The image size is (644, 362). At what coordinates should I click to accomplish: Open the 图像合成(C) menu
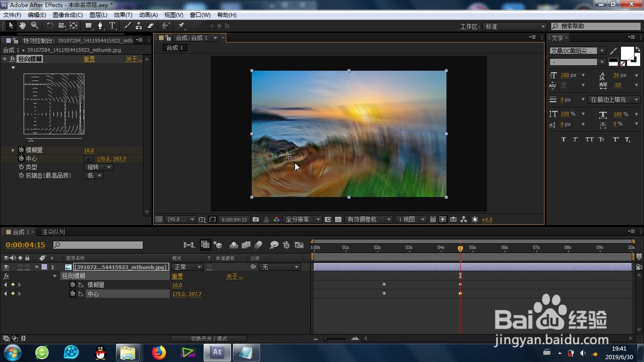[x=67, y=15]
